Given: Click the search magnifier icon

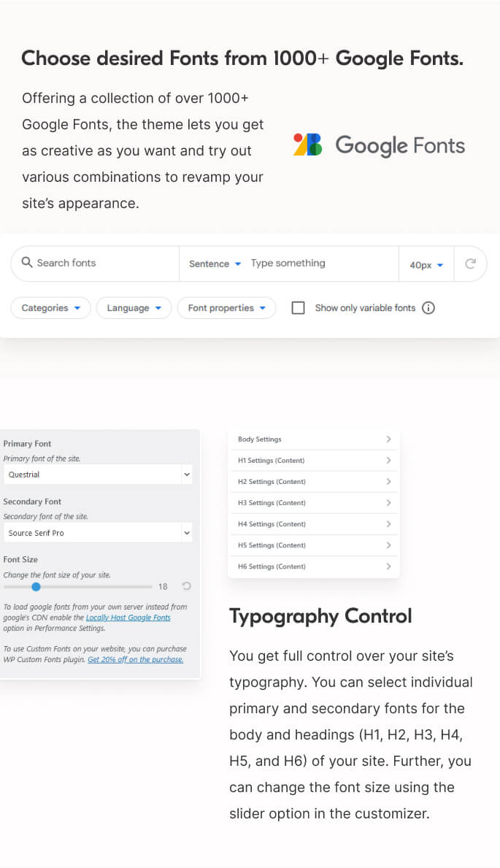Looking at the screenshot, I should pyautogui.click(x=27, y=263).
